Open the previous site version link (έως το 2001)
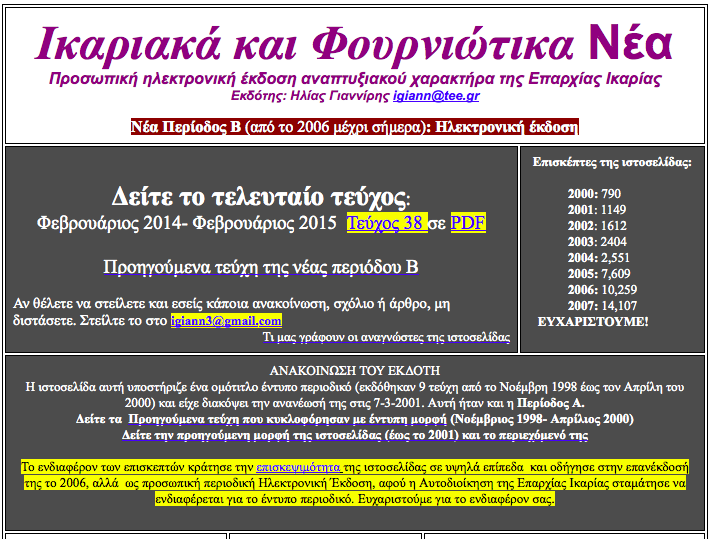 pos(355,435)
